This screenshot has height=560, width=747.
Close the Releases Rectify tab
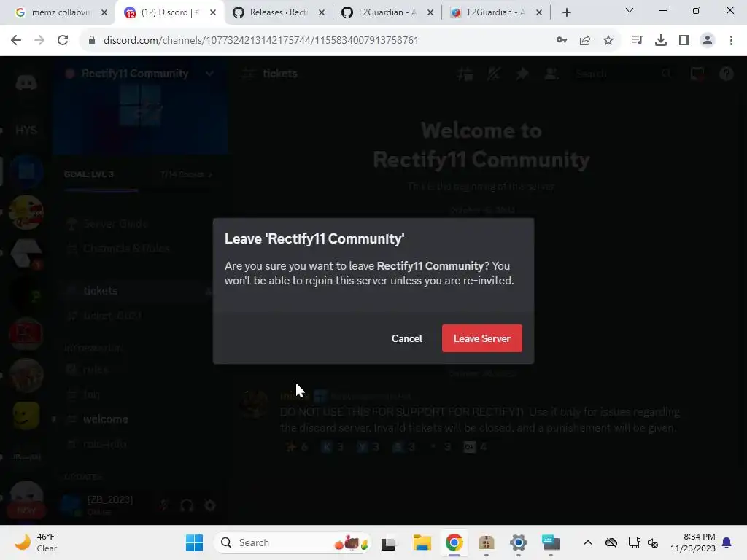[322, 13]
